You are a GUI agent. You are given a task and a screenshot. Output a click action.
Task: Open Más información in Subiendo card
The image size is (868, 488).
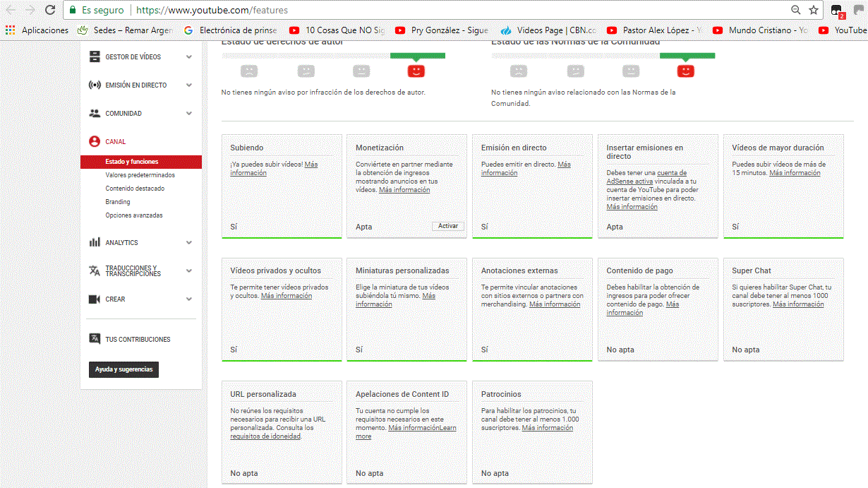[x=274, y=169]
